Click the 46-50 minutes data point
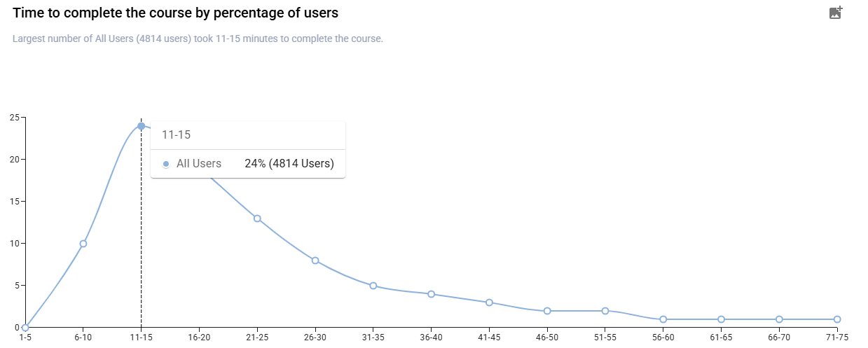Viewport: 868px width, 348px height. pyautogui.click(x=547, y=311)
